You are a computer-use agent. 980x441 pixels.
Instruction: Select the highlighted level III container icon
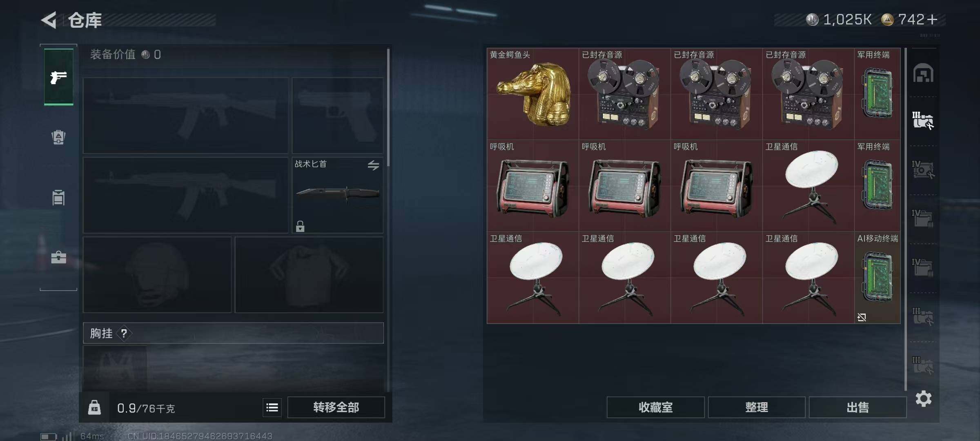coord(923,121)
